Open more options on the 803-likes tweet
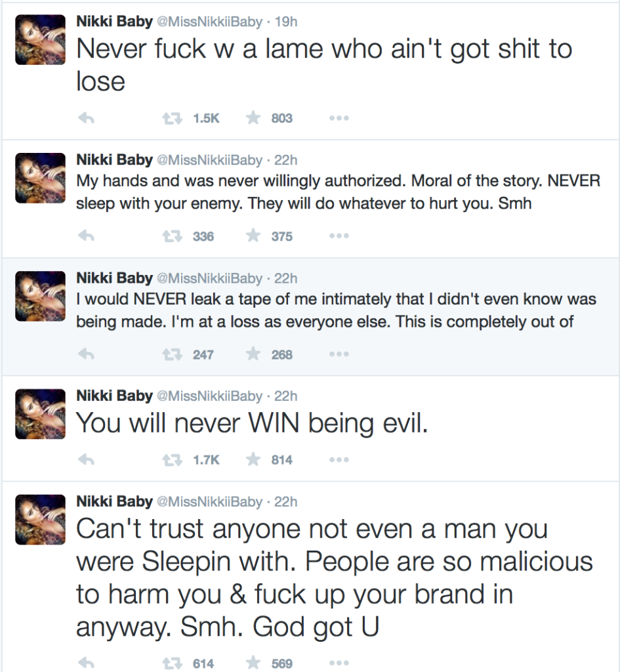Screen dimensions: 620x672 (x=339, y=119)
